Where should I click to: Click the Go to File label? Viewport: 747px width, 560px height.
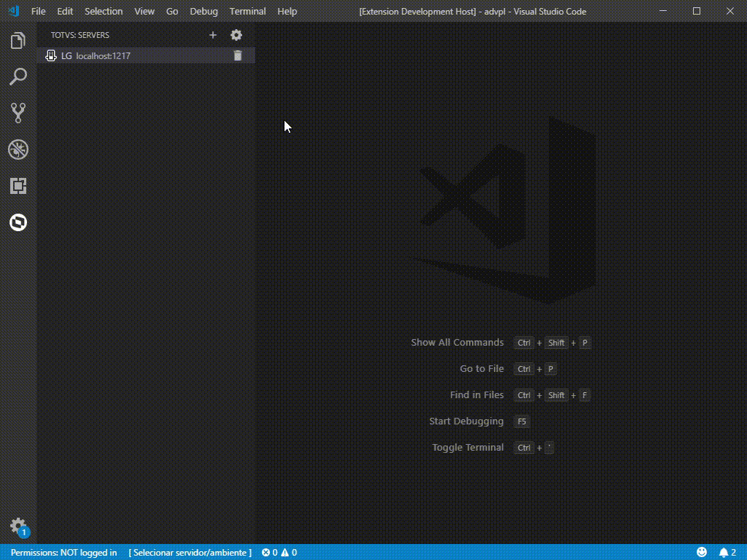(x=481, y=368)
